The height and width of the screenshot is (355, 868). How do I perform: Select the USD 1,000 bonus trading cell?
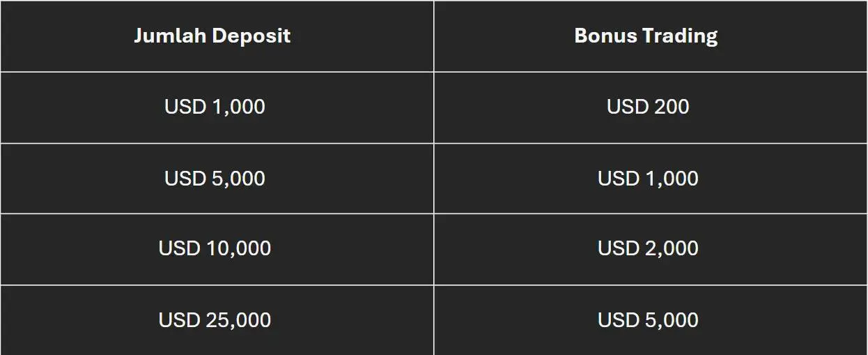(651, 179)
